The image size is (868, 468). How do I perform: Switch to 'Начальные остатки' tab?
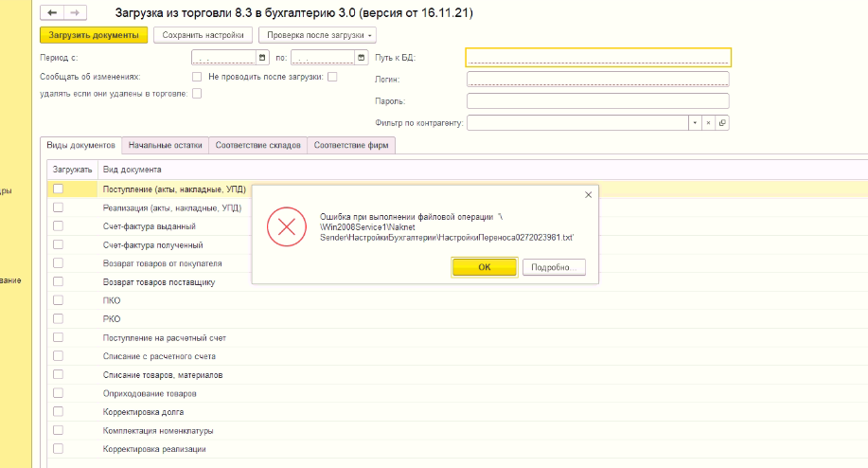coord(166,145)
